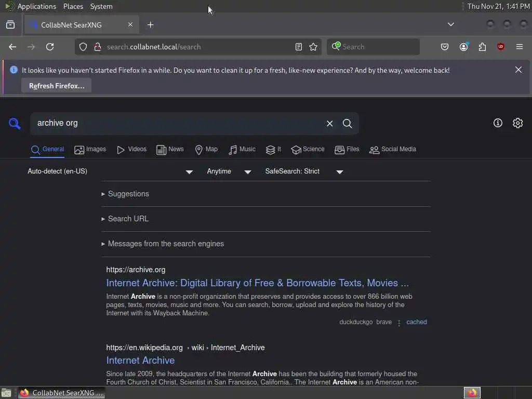Click the Firefox icon in taskbar tray
Image resolution: width=532 pixels, height=399 pixels.
pyautogui.click(x=472, y=393)
